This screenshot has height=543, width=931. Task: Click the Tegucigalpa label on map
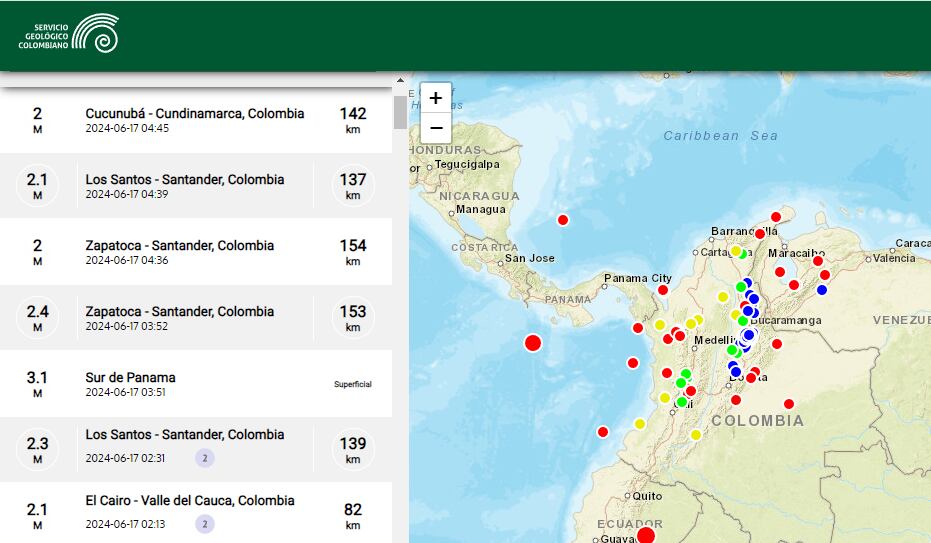tap(467, 164)
